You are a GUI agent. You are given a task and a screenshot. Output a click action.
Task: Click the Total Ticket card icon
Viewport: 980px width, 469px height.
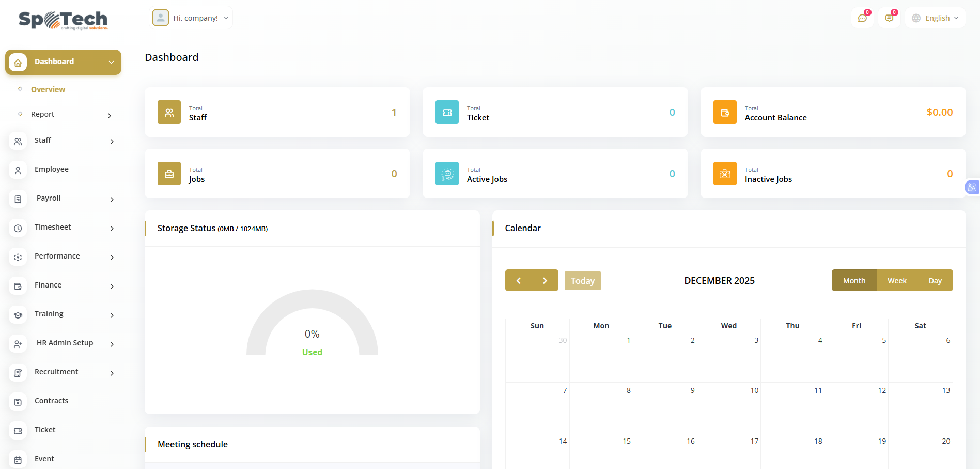click(447, 112)
